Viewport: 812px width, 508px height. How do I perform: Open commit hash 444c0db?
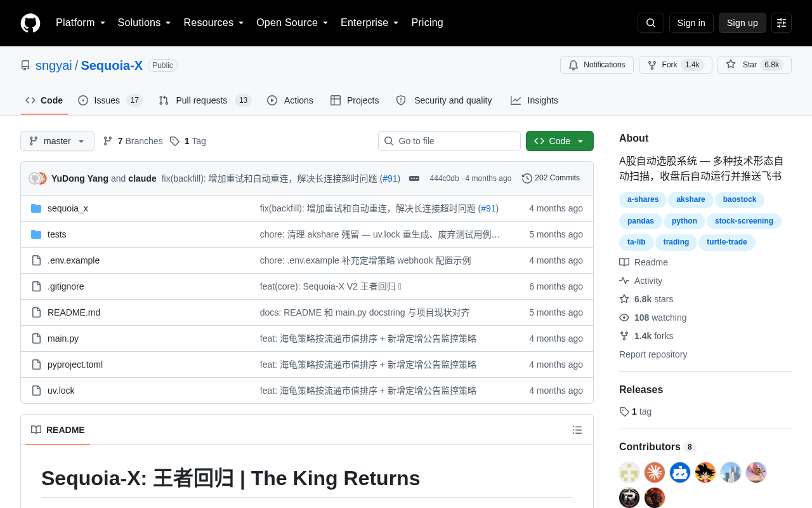444,178
